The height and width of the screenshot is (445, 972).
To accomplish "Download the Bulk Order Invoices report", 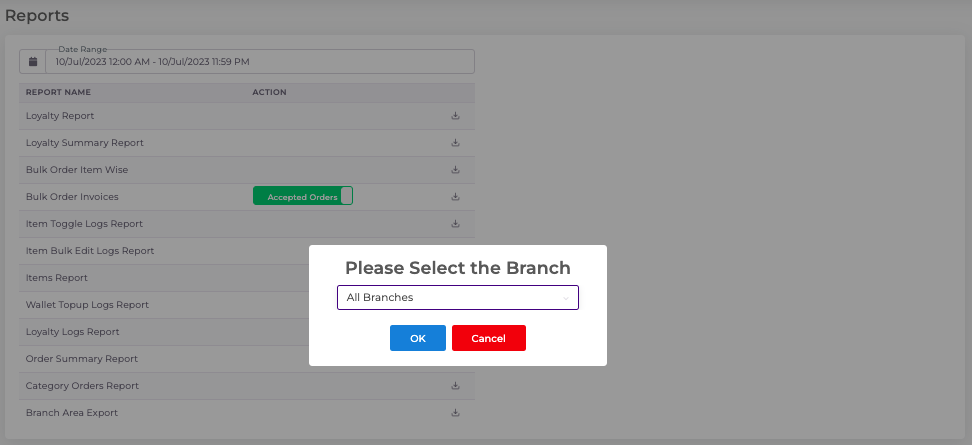I will coord(455,197).
